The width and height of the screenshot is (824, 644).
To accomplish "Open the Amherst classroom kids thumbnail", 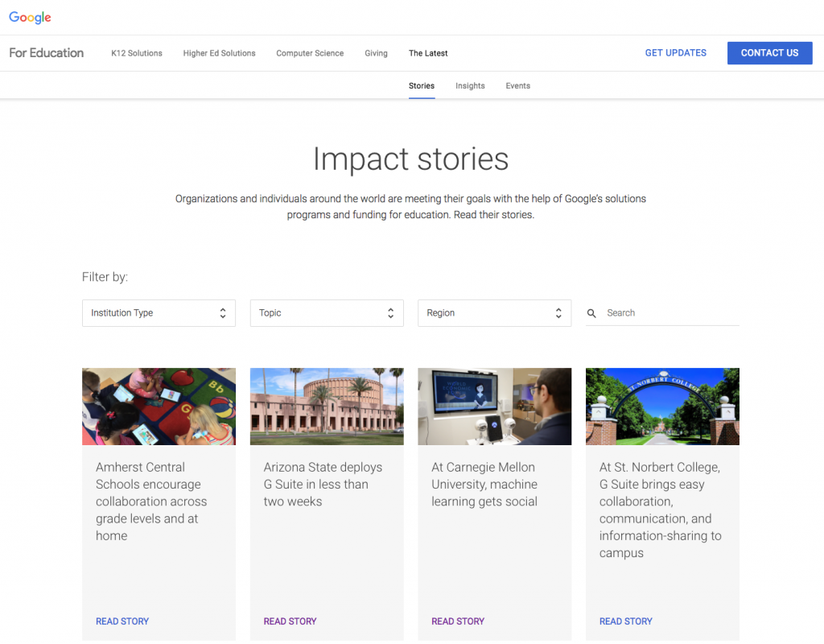I will pyautogui.click(x=159, y=407).
